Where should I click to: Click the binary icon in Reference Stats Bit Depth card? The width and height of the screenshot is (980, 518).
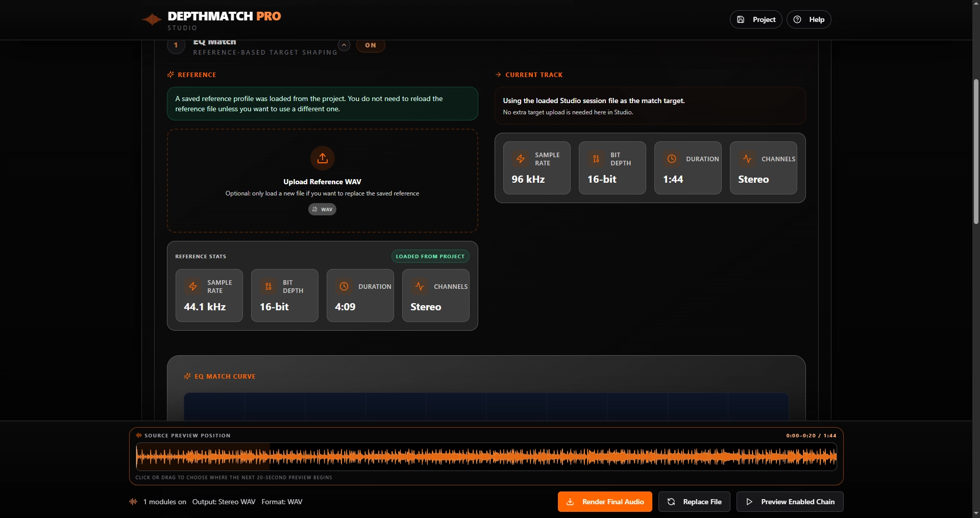(268, 286)
